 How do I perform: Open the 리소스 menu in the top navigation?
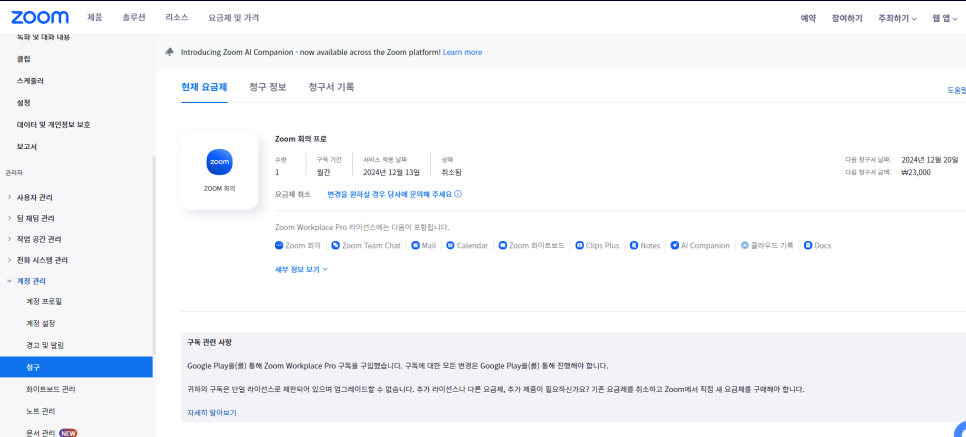tap(177, 18)
